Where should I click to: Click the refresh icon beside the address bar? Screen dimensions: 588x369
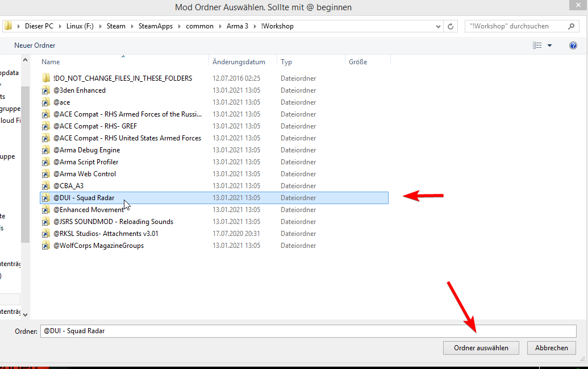pyautogui.click(x=451, y=26)
